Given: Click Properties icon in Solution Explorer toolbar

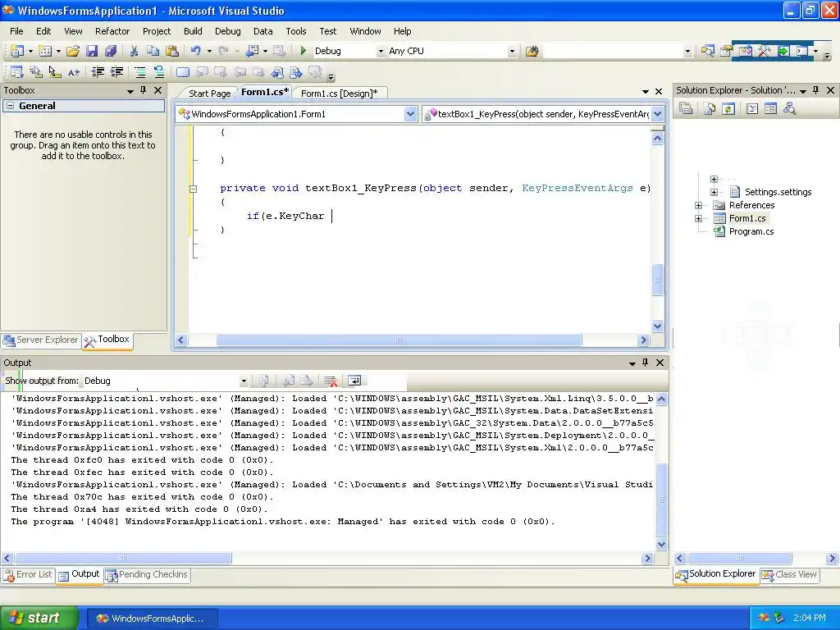Looking at the screenshot, I should pos(686,109).
